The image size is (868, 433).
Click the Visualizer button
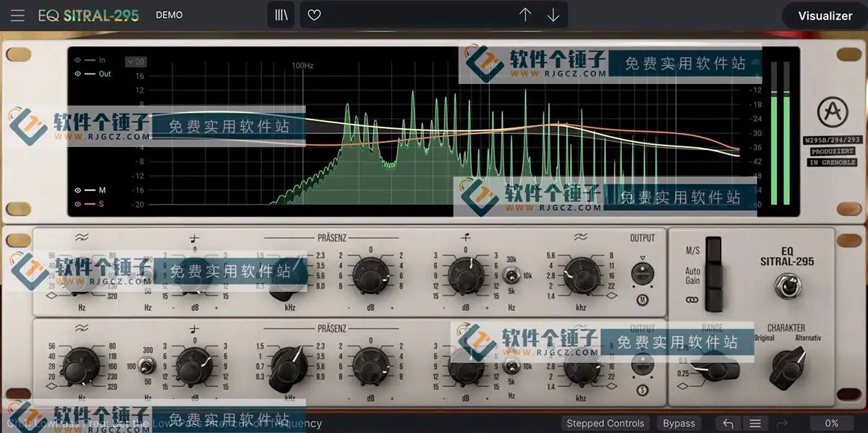click(x=824, y=14)
